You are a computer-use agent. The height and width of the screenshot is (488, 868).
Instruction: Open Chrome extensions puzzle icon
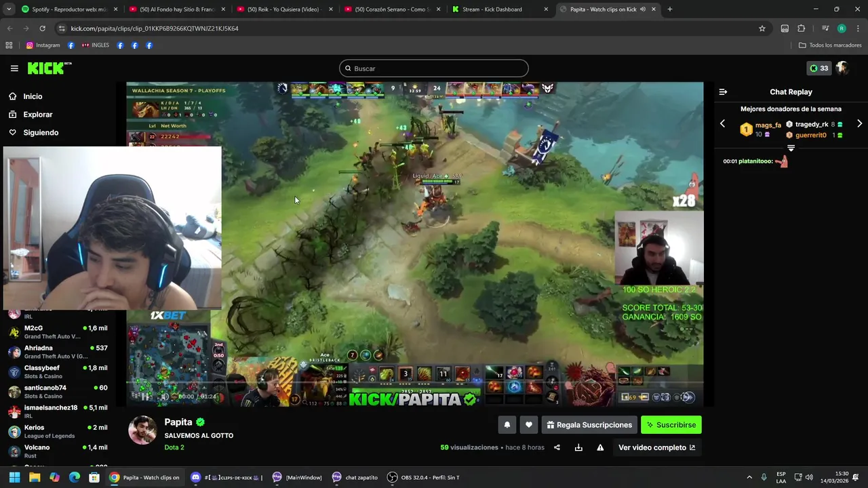click(x=802, y=28)
